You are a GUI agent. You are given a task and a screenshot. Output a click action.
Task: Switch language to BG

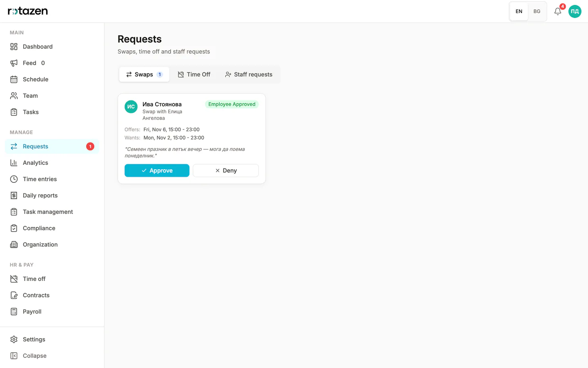pyautogui.click(x=537, y=11)
